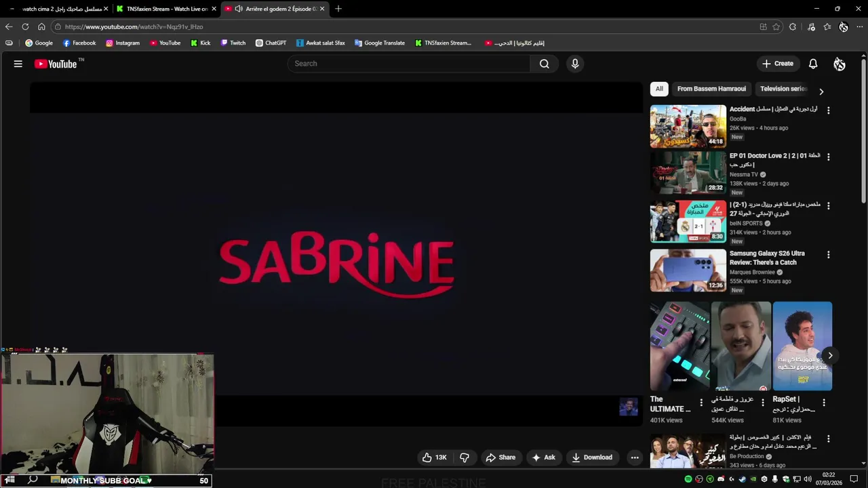Go back in browser history
Image resolution: width=868 pixels, height=488 pixels.
point(9,26)
